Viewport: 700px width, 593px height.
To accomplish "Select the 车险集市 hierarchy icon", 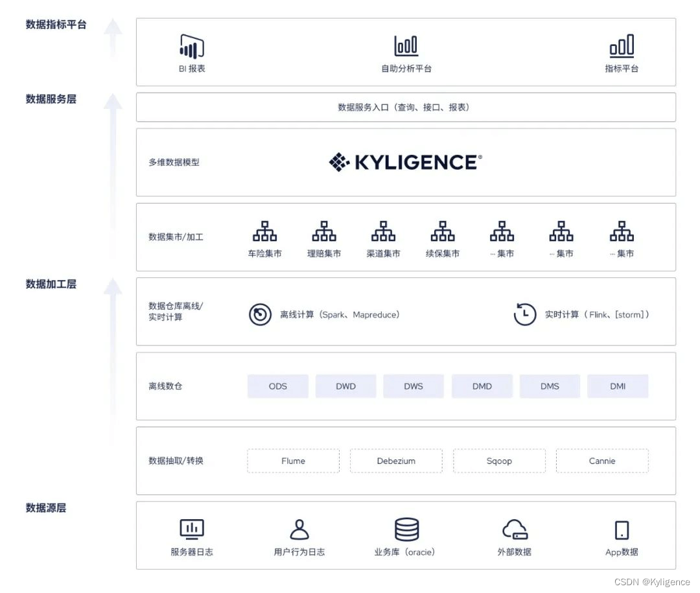I will click(264, 231).
